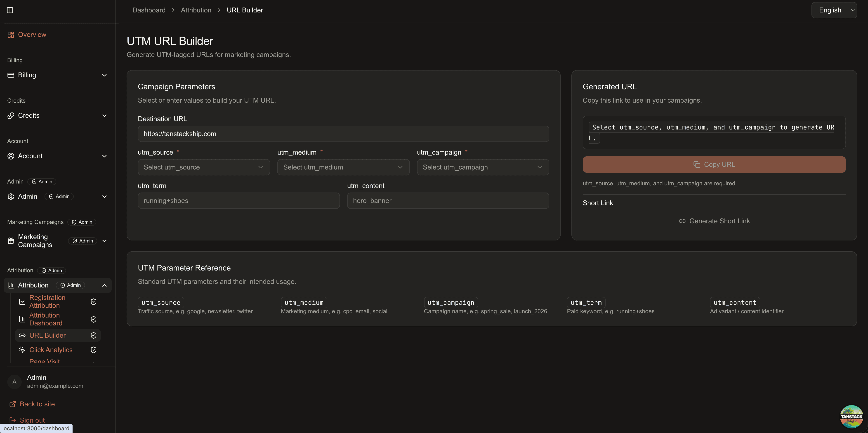Expand the Credits sidebar section
The image size is (868, 433).
[57, 115]
